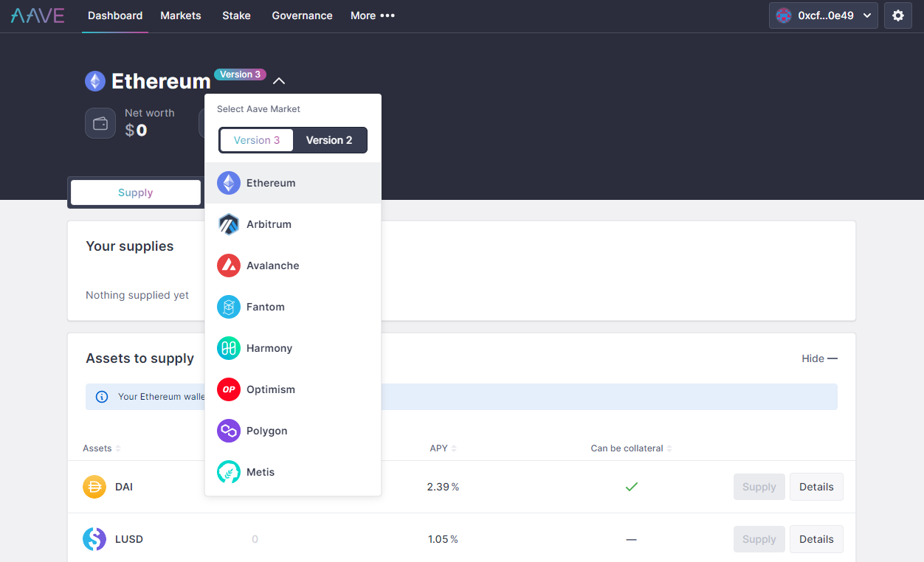Select Avalanche market
The width and height of the screenshot is (924, 562).
point(293,266)
